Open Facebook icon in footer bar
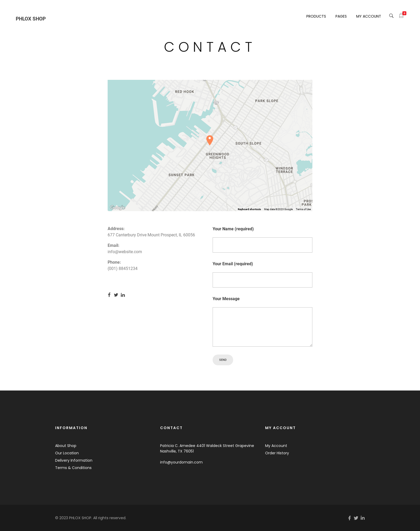 point(349,518)
